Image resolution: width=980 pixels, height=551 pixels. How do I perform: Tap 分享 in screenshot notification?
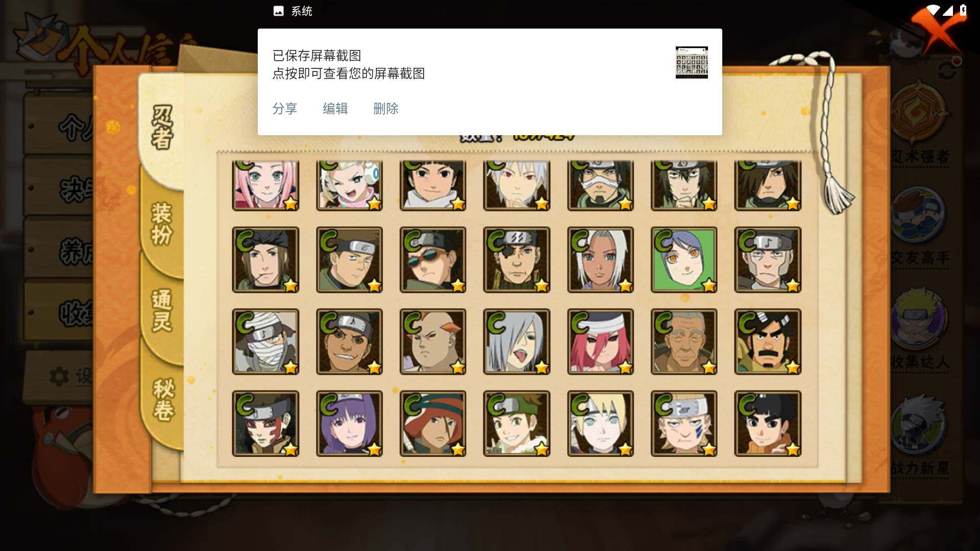pyautogui.click(x=285, y=109)
